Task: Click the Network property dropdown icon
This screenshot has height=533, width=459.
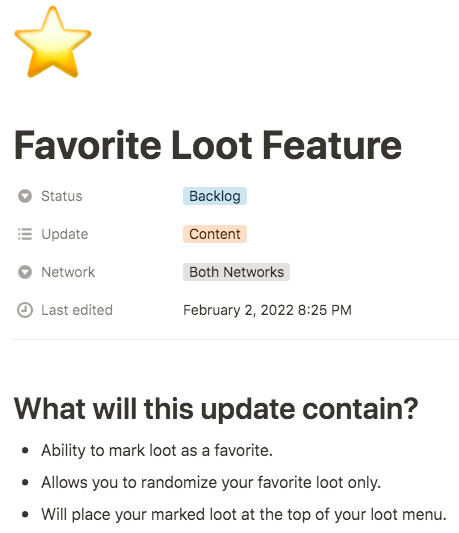Action: pyautogui.click(x=25, y=272)
